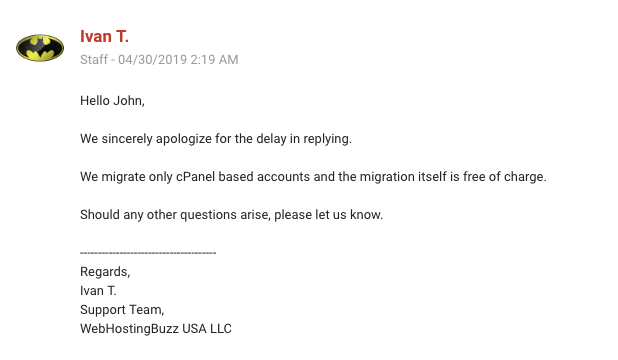The image size is (618, 360).
Task: Select the sincerely apologize sentence
Action: [x=216, y=139]
